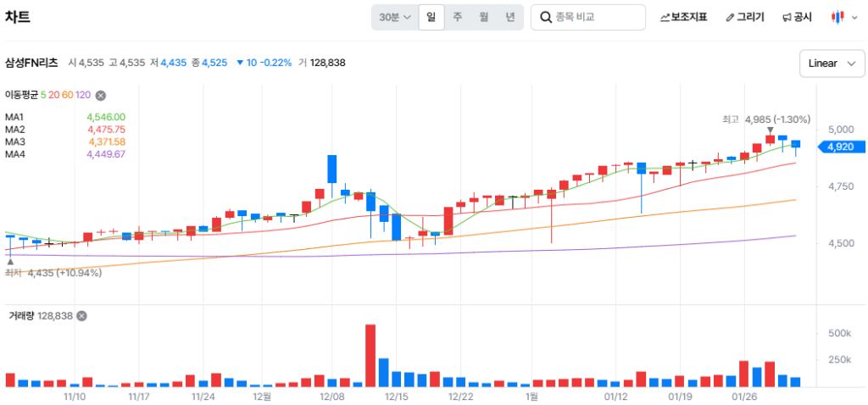Open the 그리기 drawing tools
This screenshot has height=405, width=868.
(744, 17)
